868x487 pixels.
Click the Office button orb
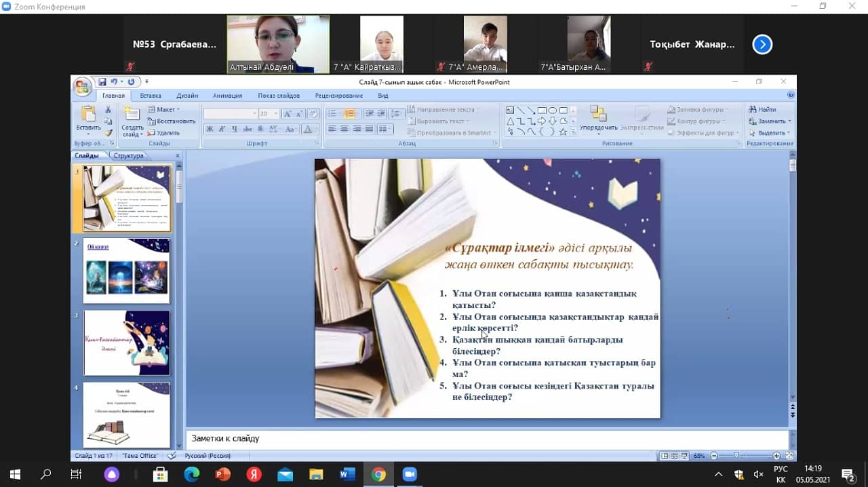coord(82,86)
